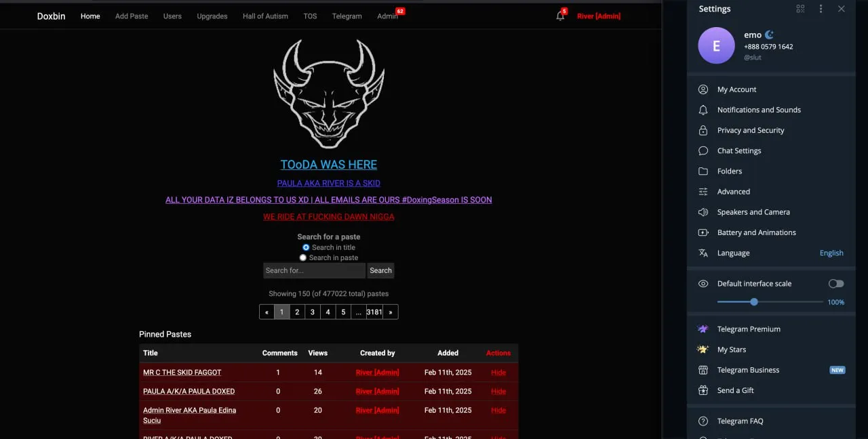Click Hide in the row with 14 views
This screenshot has height=439, width=868.
498,373
